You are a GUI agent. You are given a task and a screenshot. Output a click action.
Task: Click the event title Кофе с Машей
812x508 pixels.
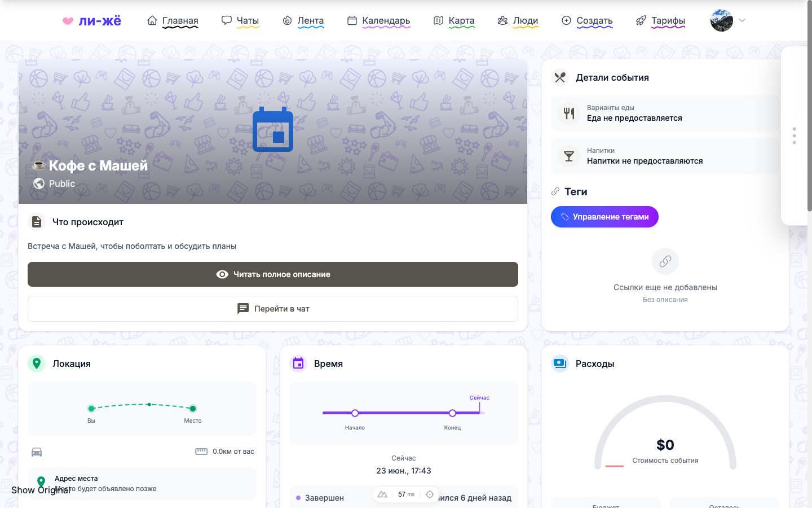[x=98, y=165]
